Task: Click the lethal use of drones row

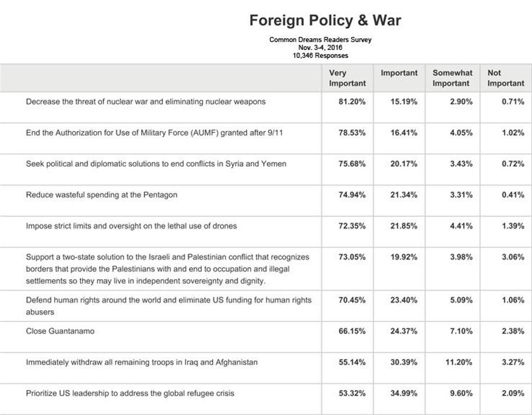Action: (x=131, y=225)
